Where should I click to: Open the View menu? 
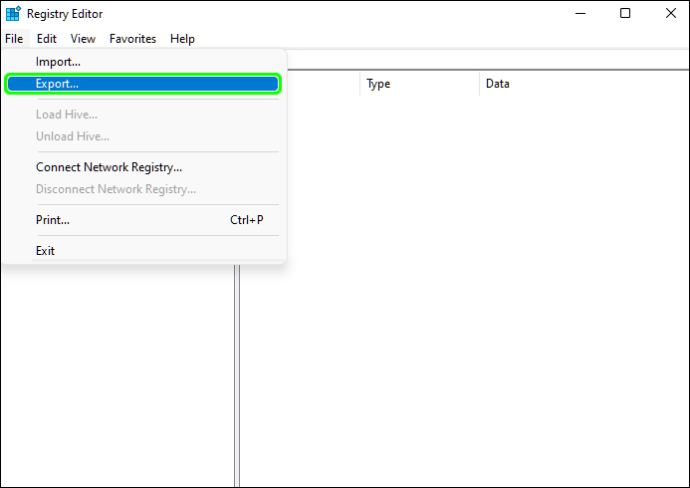pos(83,39)
